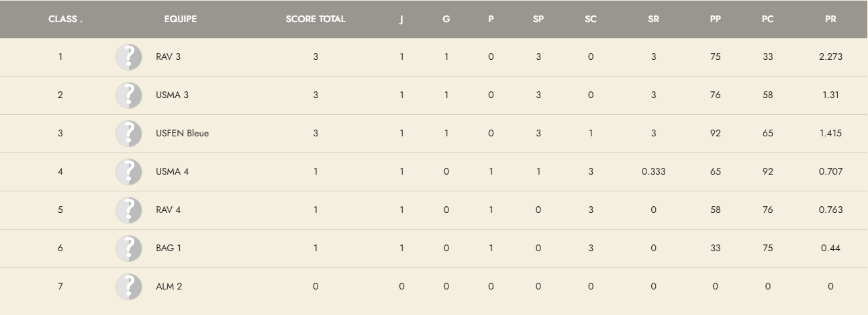Click the RAV 3 team logo placeholder

click(129, 57)
